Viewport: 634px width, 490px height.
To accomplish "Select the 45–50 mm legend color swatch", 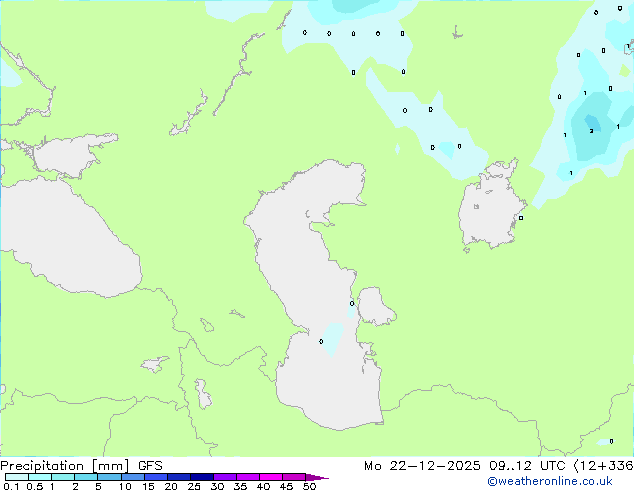I will [294, 477].
